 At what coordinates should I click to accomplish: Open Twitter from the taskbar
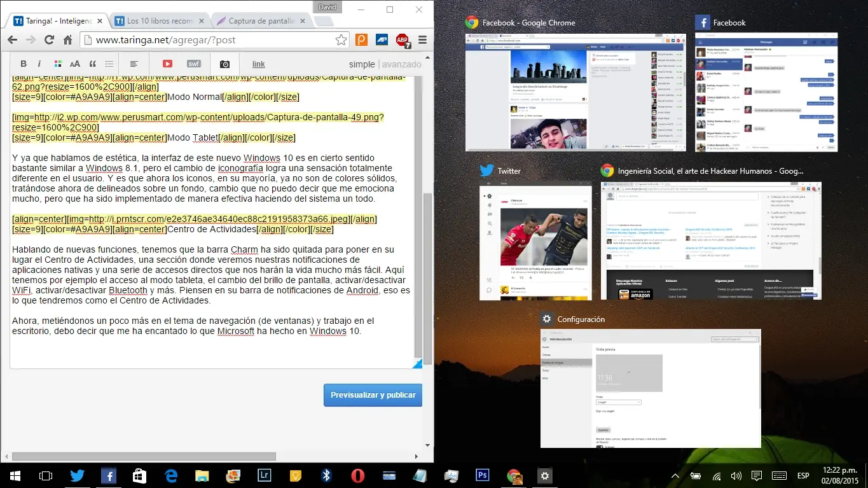(x=77, y=475)
